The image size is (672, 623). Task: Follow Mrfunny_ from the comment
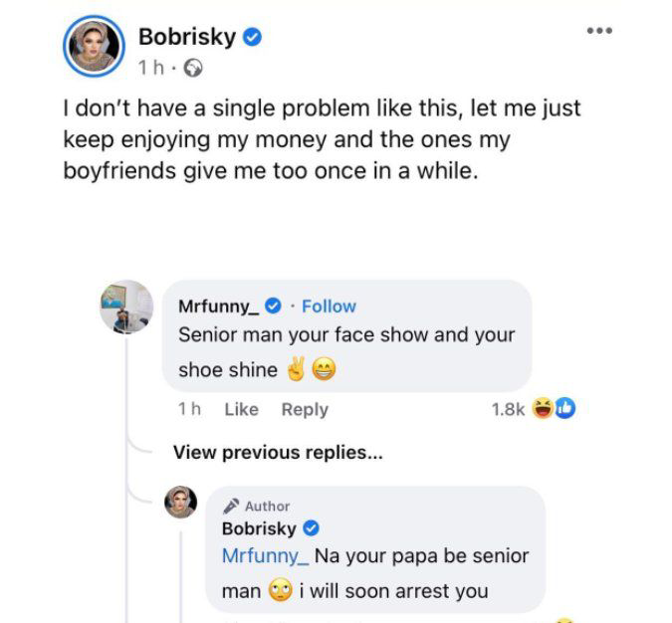coord(329,307)
